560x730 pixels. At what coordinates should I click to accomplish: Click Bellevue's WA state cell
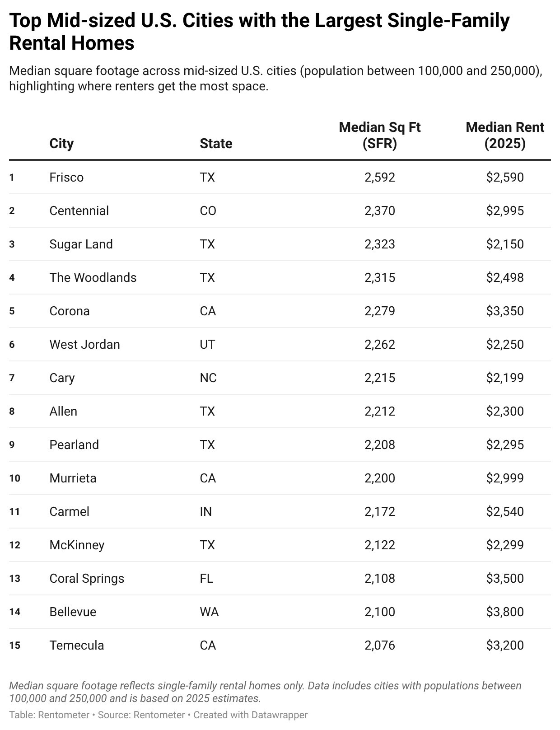[x=209, y=612]
